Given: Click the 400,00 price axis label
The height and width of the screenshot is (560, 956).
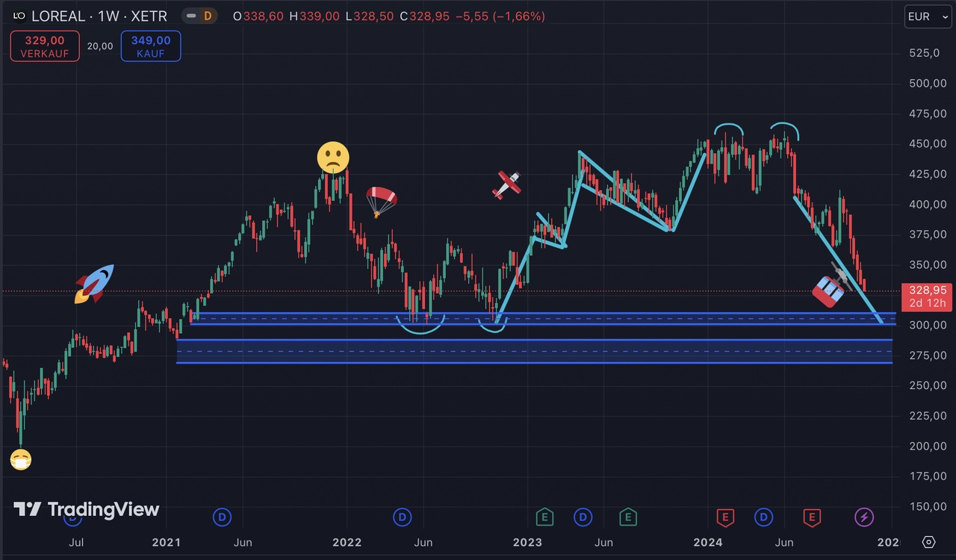Looking at the screenshot, I should tap(926, 204).
